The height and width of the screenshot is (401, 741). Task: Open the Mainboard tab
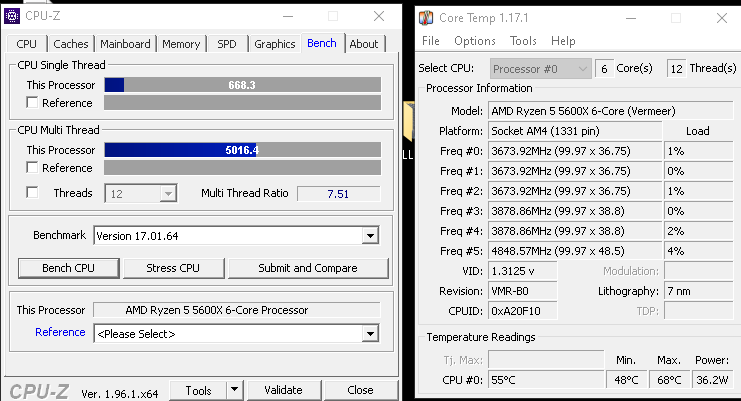point(125,44)
